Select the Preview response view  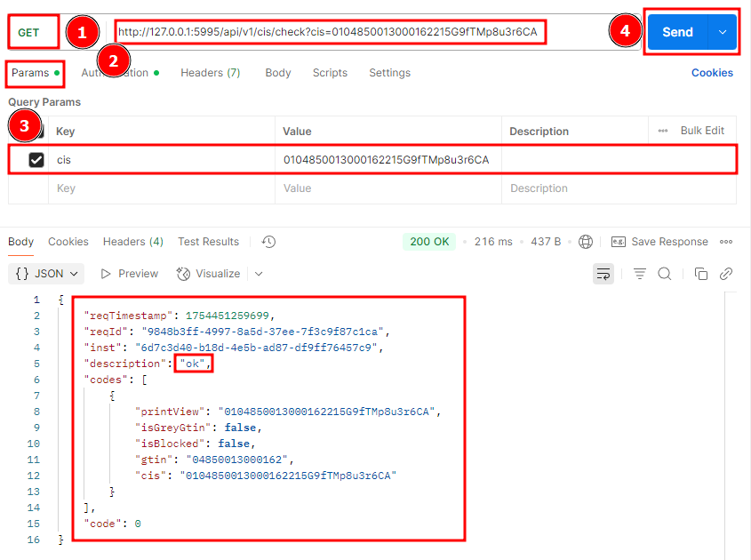130,274
